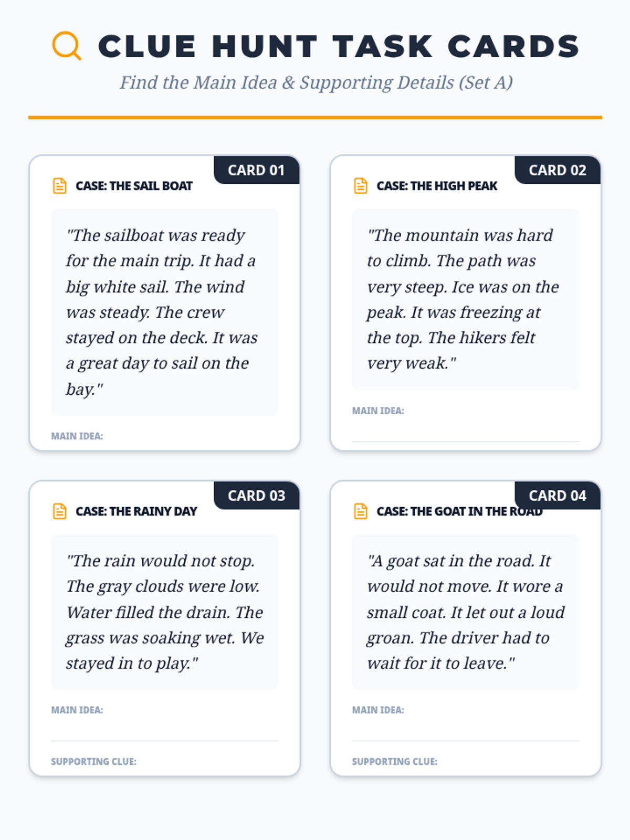
Task: Click the mountain passage text box
Action: (466, 299)
